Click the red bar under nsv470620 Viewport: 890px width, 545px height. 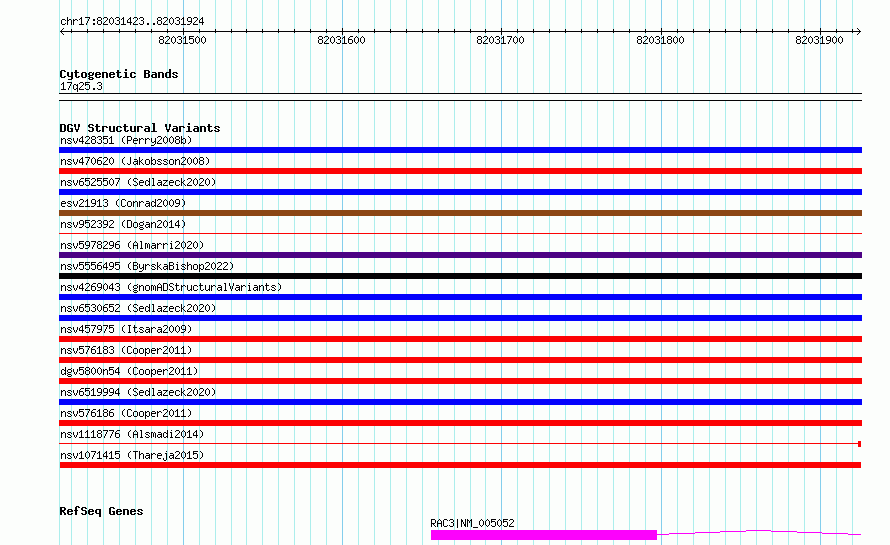coord(460,171)
